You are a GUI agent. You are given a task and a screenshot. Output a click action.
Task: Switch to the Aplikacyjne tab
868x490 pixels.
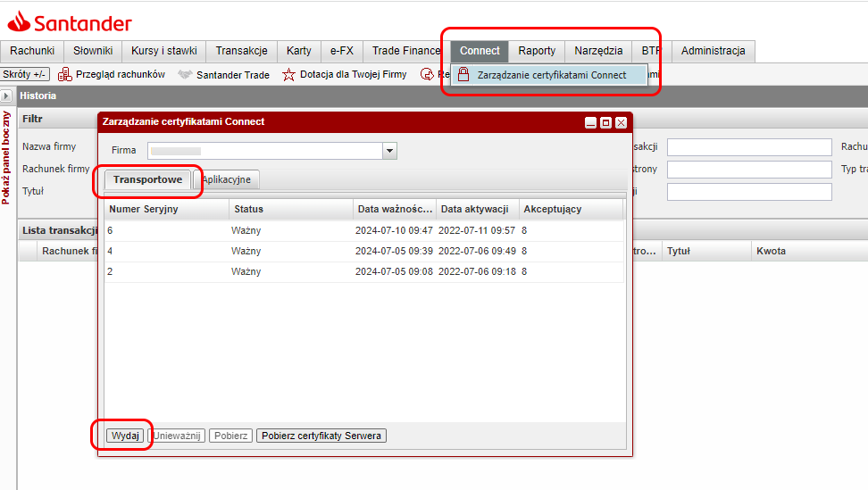point(226,179)
